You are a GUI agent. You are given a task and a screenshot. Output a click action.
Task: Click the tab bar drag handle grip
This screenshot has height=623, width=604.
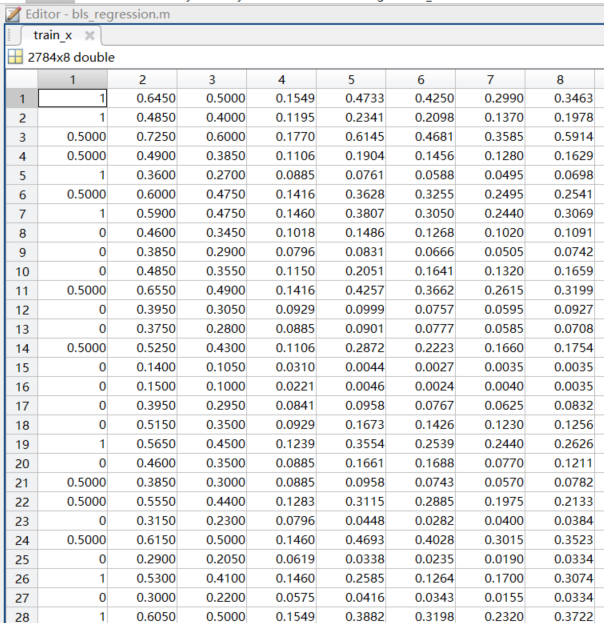[10, 35]
